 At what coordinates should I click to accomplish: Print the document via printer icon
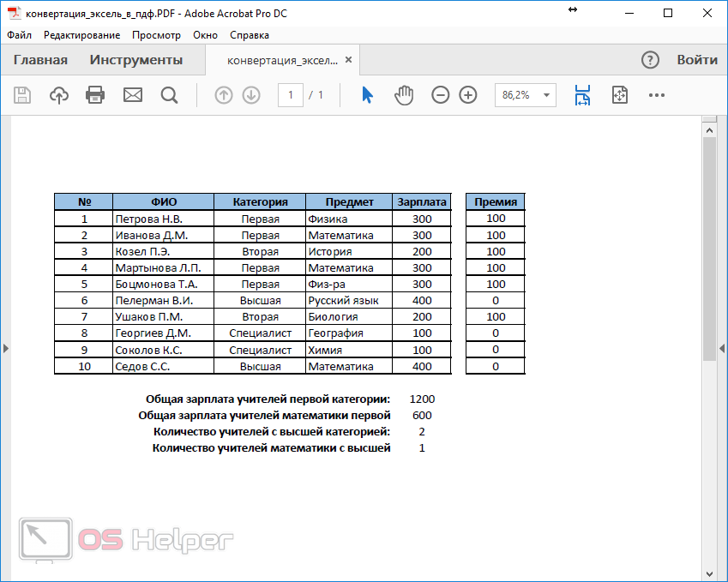click(x=95, y=95)
